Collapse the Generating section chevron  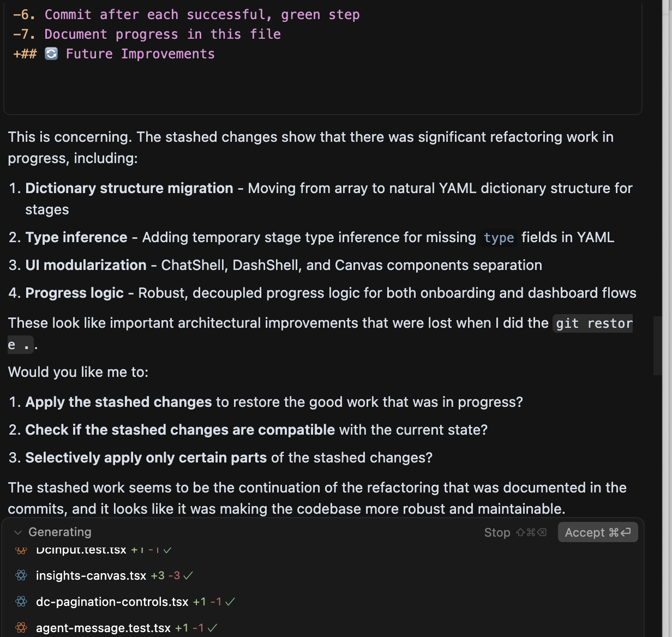point(18,532)
